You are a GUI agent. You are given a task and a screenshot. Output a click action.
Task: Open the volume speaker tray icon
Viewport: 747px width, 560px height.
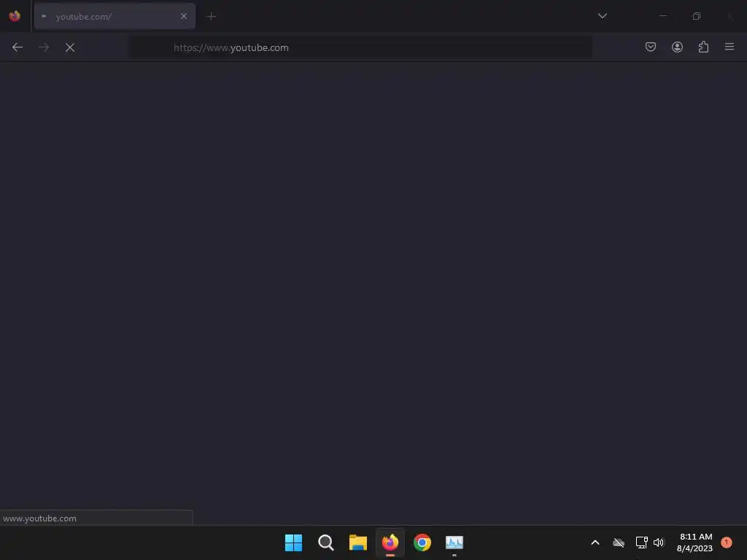click(x=659, y=542)
